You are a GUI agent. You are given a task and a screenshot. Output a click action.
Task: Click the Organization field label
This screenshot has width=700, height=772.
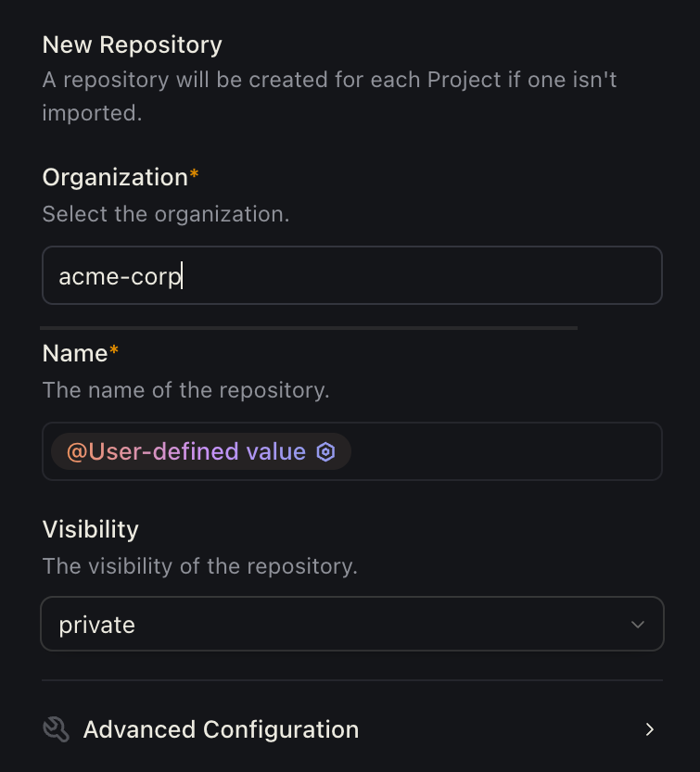pos(115,177)
